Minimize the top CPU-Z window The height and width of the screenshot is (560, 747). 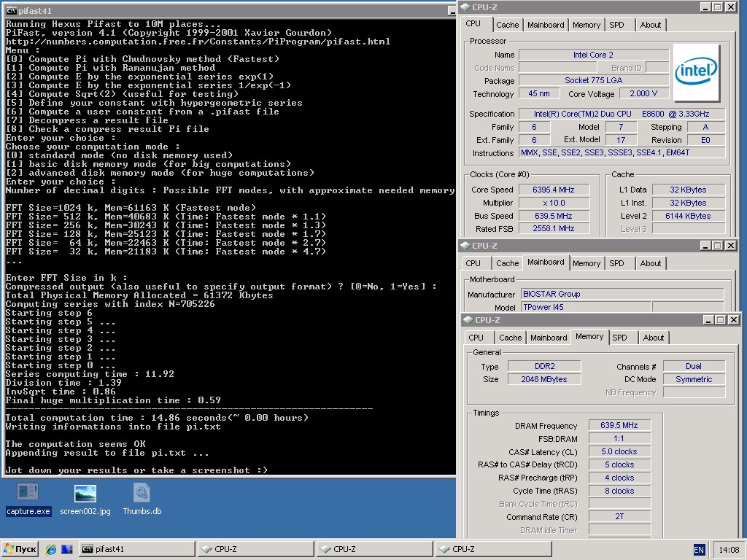coord(705,7)
